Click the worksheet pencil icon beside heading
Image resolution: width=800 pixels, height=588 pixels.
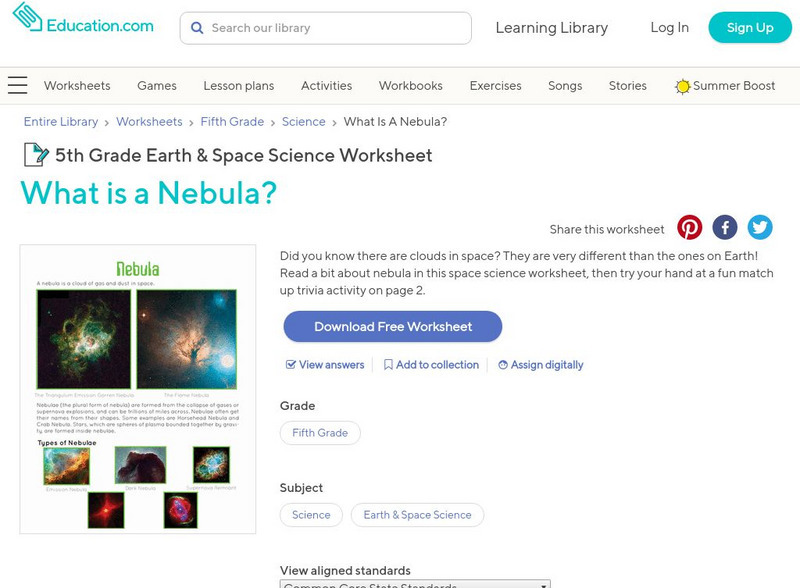pos(36,155)
